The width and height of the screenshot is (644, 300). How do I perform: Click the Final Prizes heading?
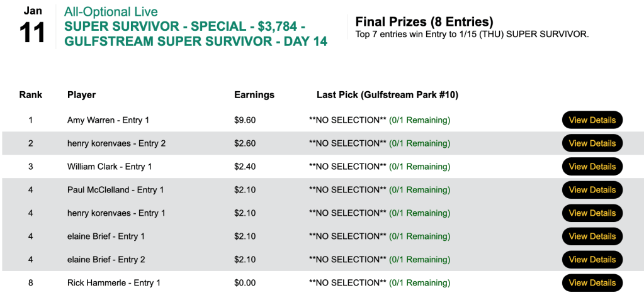point(424,22)
